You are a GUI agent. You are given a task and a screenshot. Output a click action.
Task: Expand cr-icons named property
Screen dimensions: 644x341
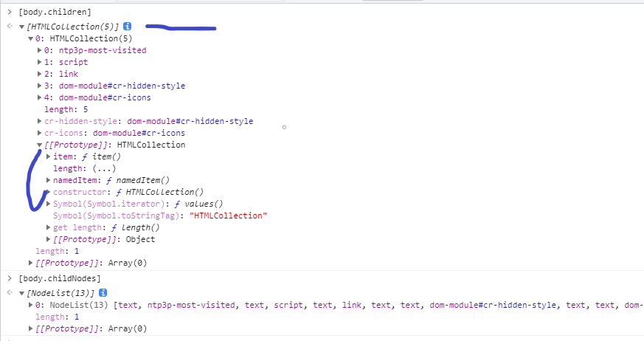[x=39, y=133]
